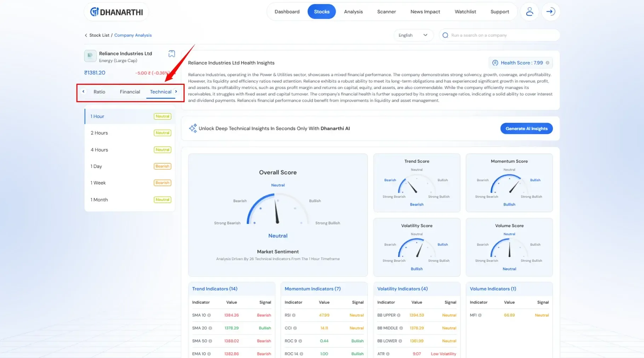The image size is (644, 358).
Task: Switch to the Financial tab
Action: [130, 92]
